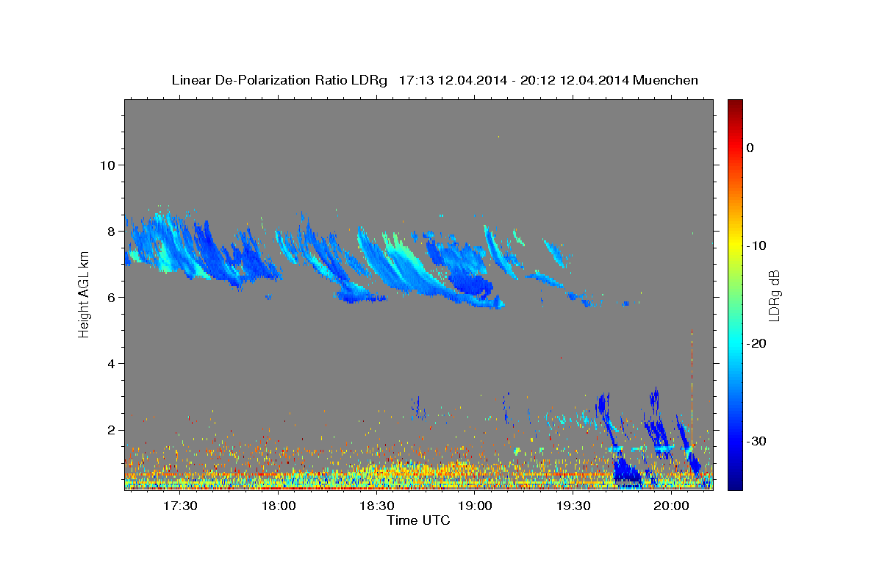Click the height tick label 10
882x588 pixels.
(x=107, y=165)
